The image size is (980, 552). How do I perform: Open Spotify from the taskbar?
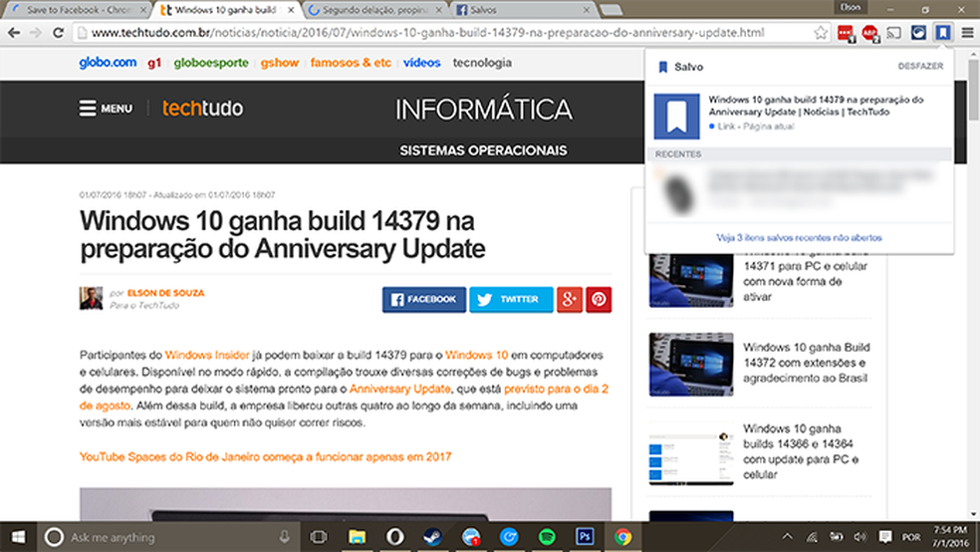pos(546,536)
